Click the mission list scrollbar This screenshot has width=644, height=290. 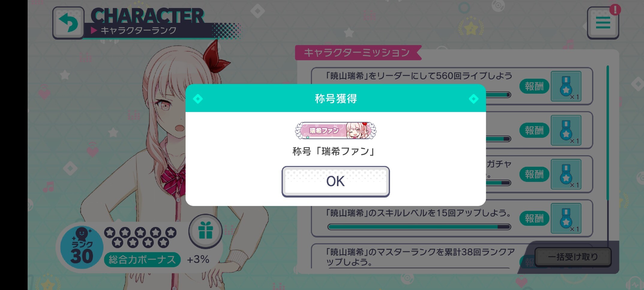point(608,133)
